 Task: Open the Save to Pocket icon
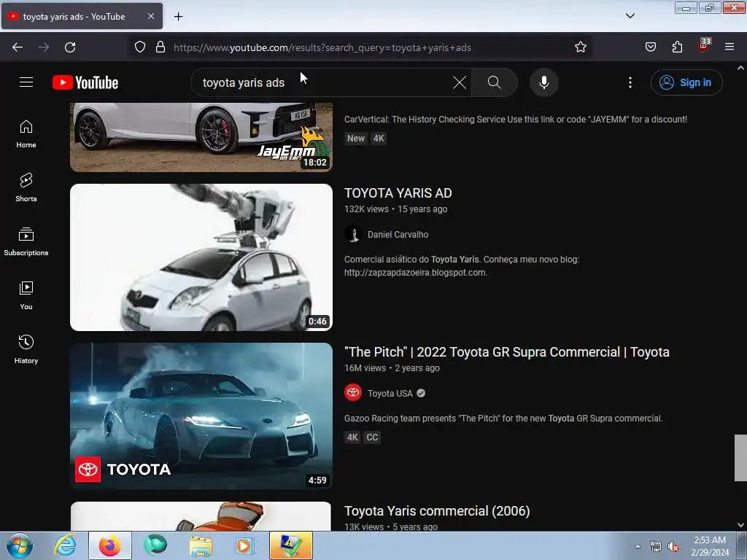(650, 47)
